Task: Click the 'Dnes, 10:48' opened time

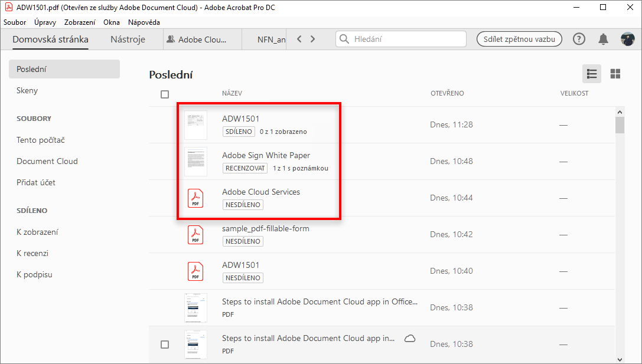Action: pyautogui.click(x=451, y=161)
